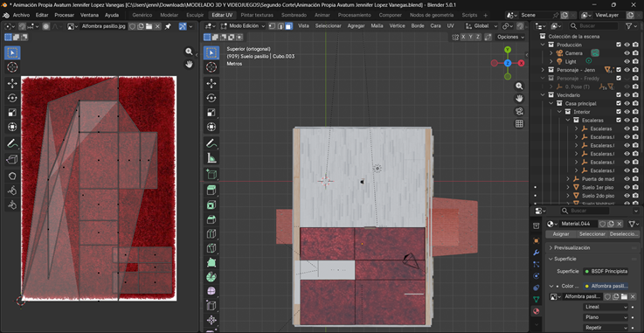Select the Spin tool

tap(211, 277)
